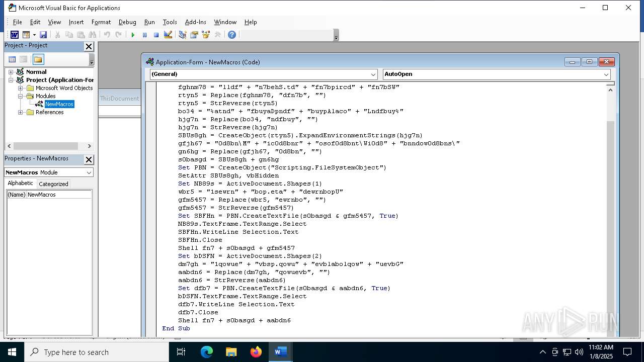The height and width of the screenshot is (362, 644).
Task: Select References folder in project tree
Action: click(x=49, y=112)
